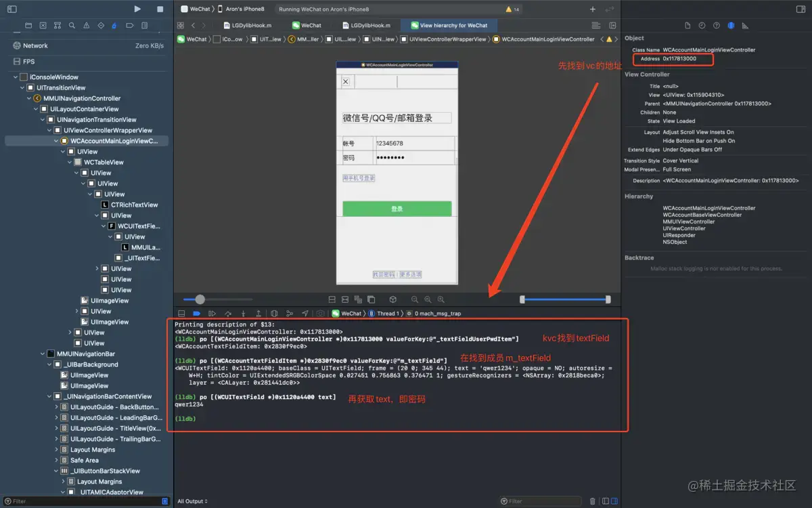Show the History inspector
Viewport: 812px width, 508px height.
702,26
